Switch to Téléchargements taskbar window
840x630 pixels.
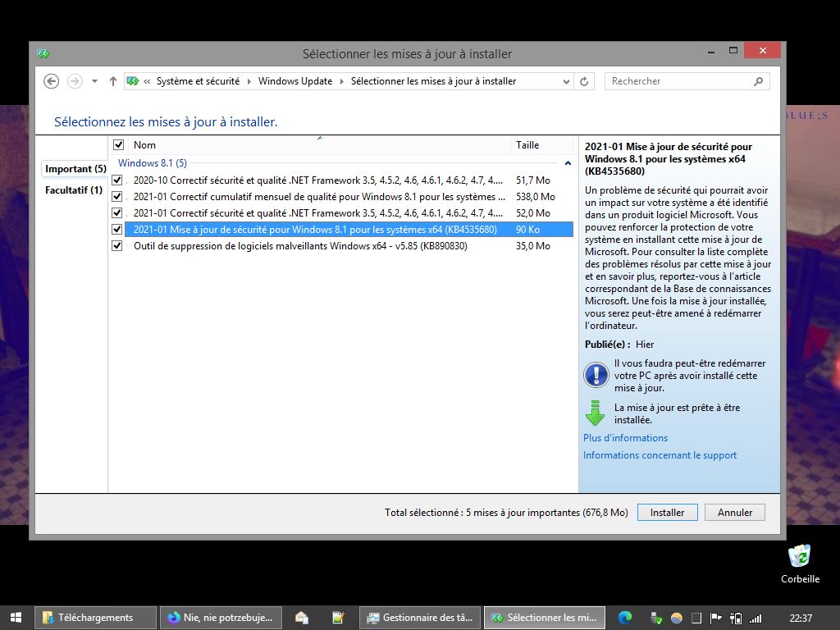pyautogui.click(x=95, y=618)
